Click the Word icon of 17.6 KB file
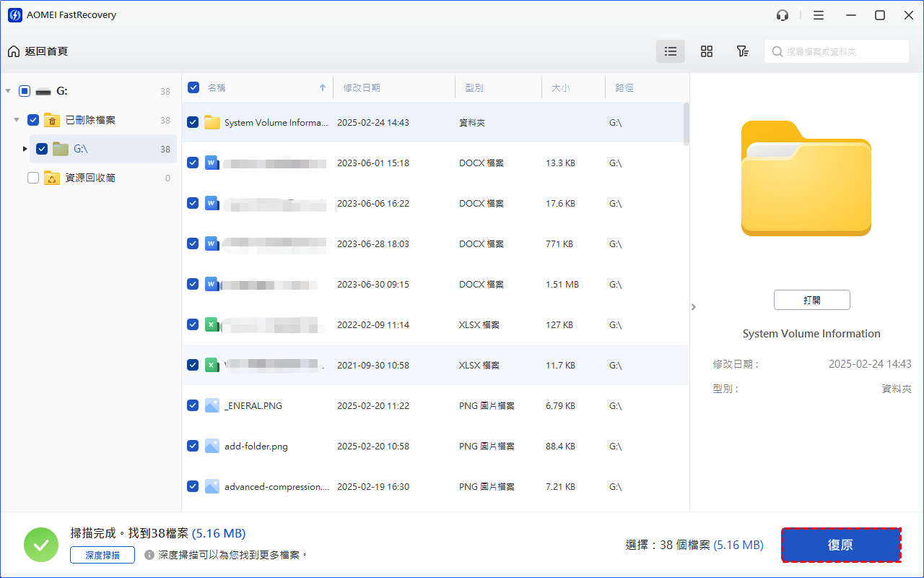Viewport: 924px width, 578px height. [x=212, y=204]
